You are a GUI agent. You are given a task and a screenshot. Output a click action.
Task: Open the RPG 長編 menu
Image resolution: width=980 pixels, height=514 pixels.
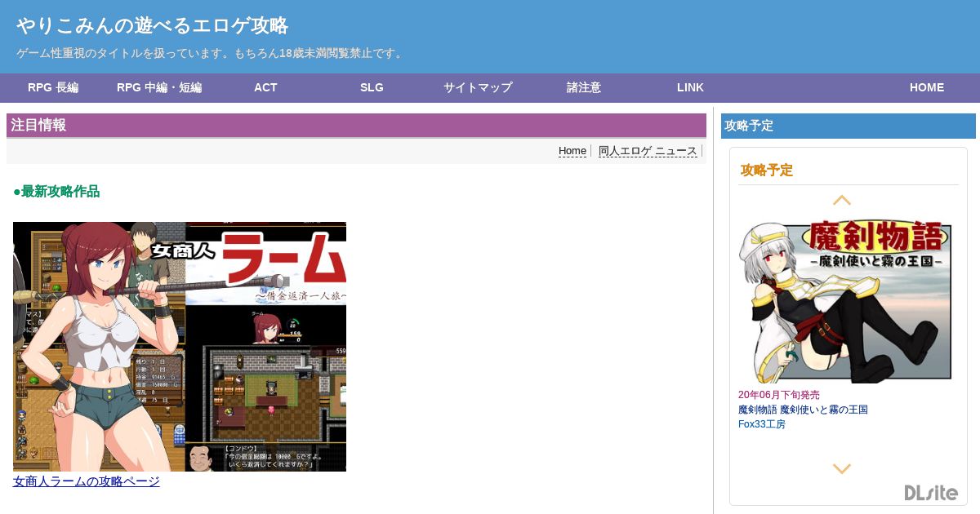pyautogui.click(x=53, y=87)
